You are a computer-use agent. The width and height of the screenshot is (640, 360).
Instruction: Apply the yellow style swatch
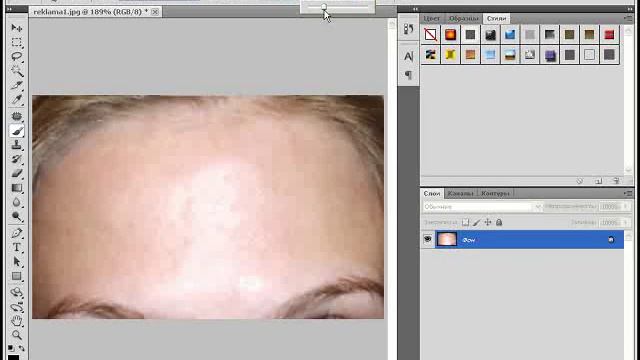[450, 55]
